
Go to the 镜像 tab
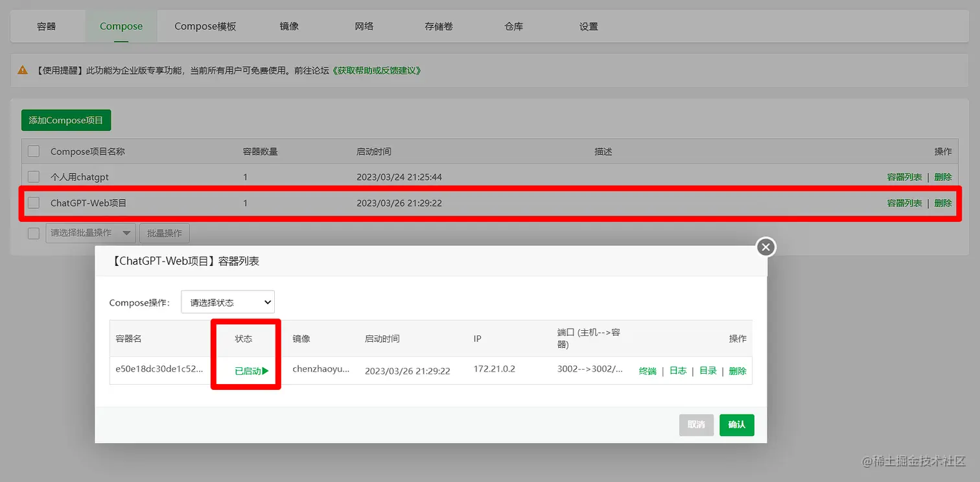289,27
